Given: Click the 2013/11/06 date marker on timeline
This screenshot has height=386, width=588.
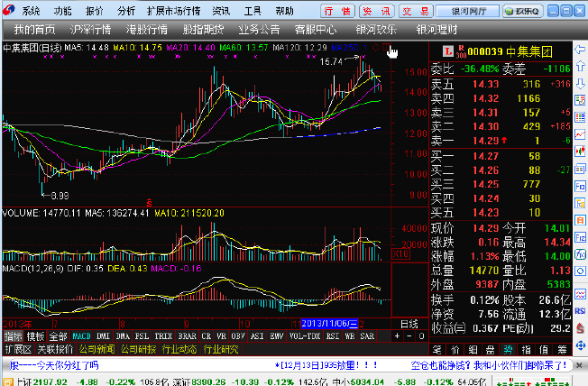Looking at the screenshot, I should tap(330, 324).
